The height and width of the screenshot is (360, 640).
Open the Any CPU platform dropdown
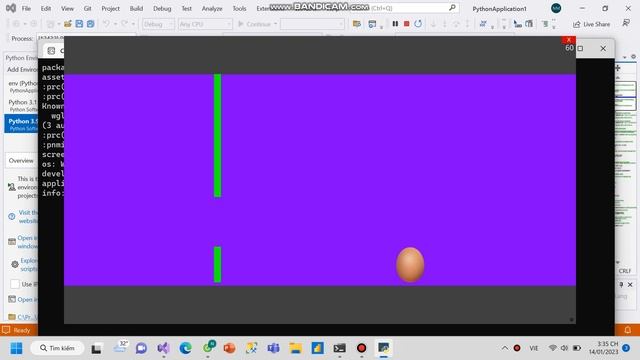(204, 24)
